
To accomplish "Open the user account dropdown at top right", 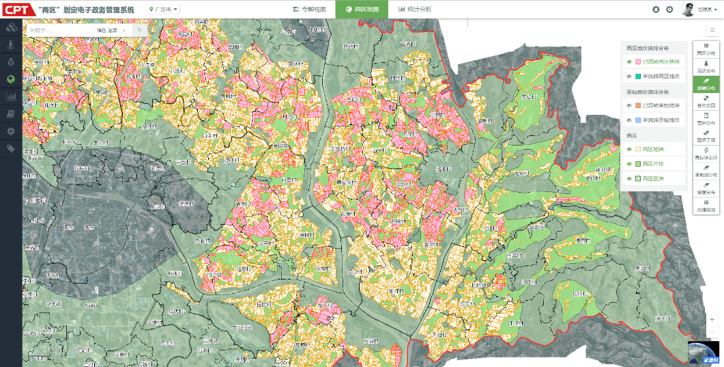I will (700, 9).
